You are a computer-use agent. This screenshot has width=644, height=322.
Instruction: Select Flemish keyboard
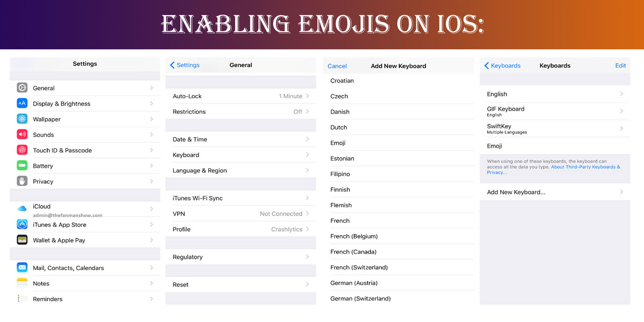[398, 205]
